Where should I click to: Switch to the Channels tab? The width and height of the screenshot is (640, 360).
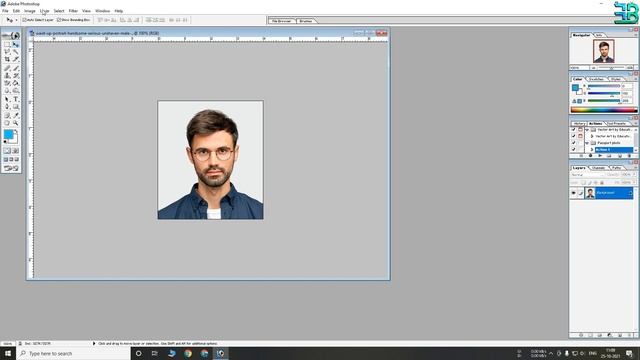click(598, 168)
